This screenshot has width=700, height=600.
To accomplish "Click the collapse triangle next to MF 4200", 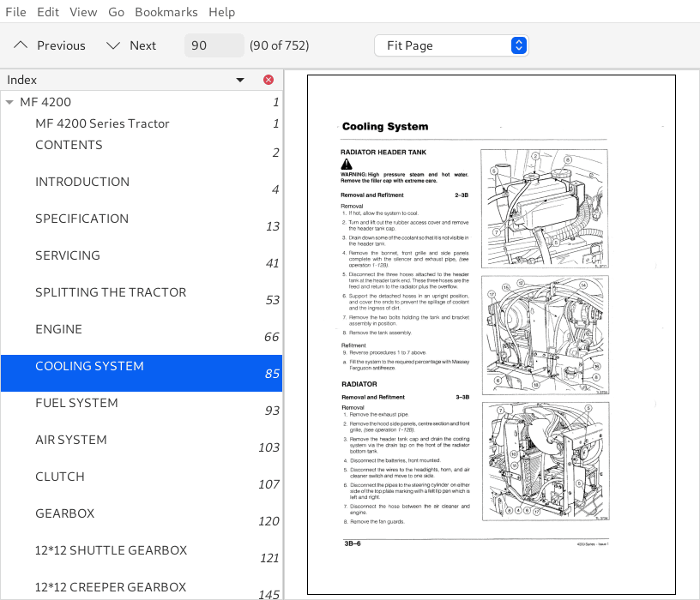I will pyautogui.click(x=10, y=101).
